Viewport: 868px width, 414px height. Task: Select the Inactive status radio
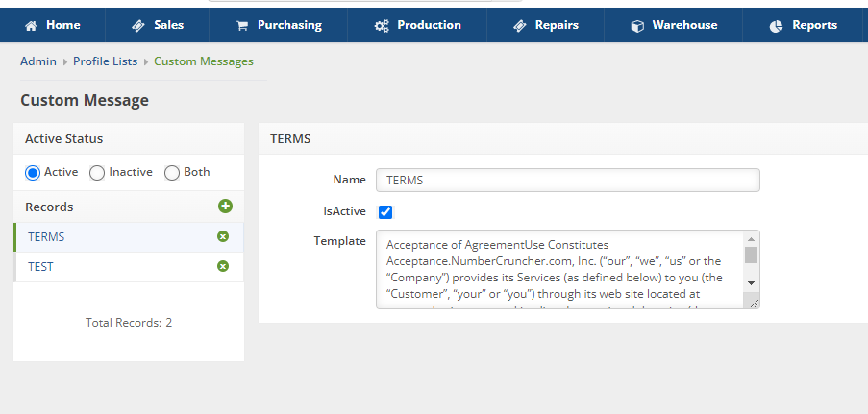click(x=97, y=173)
